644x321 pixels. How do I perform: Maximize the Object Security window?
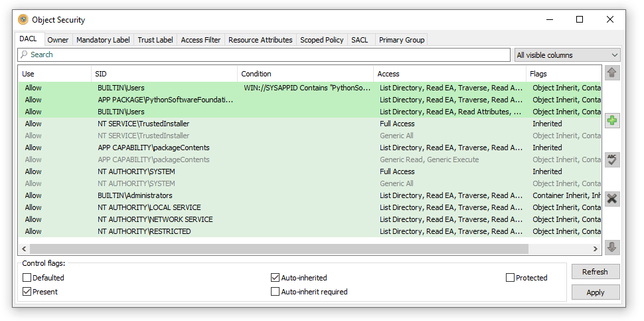coord(580,19)
